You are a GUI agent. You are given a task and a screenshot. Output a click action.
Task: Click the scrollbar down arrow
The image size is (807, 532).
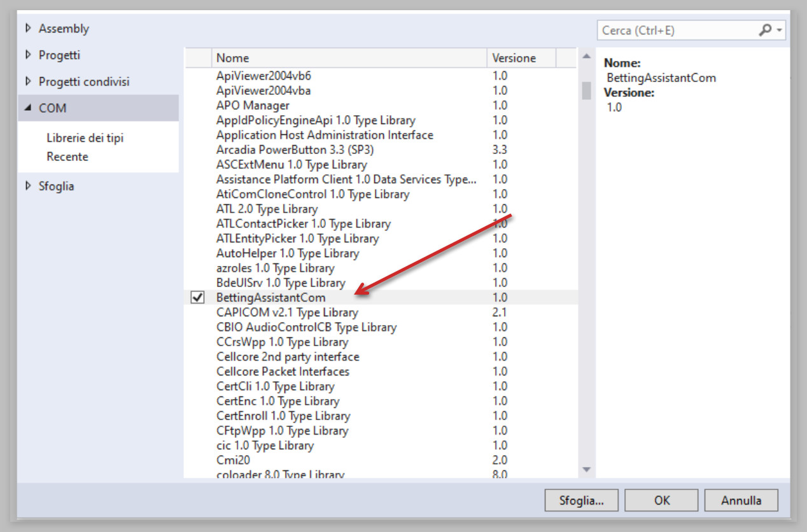(587, 470)
